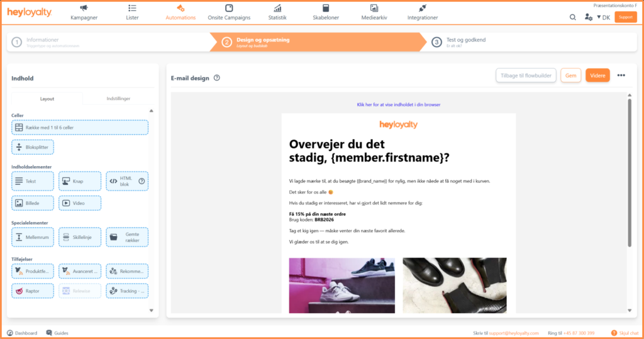The height and width of the screenshot is (339, 644).
Task: Choose the Skillelinje divider element
Action: [x=80, y=237]
